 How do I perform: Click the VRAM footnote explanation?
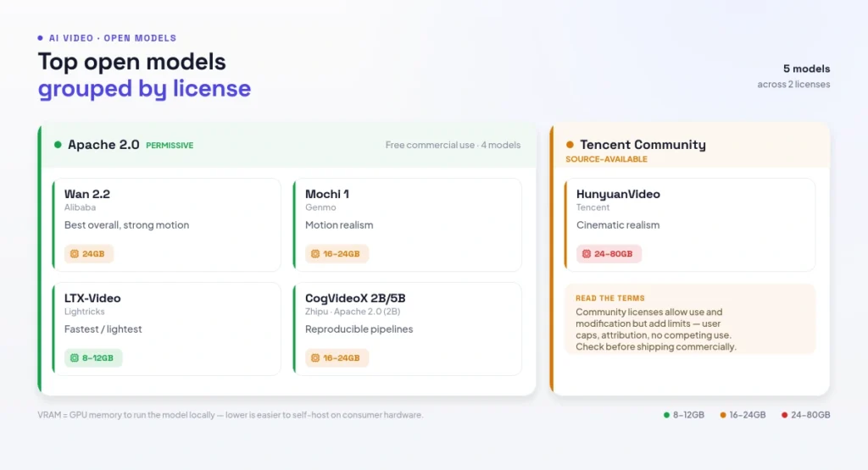[231, 415]
